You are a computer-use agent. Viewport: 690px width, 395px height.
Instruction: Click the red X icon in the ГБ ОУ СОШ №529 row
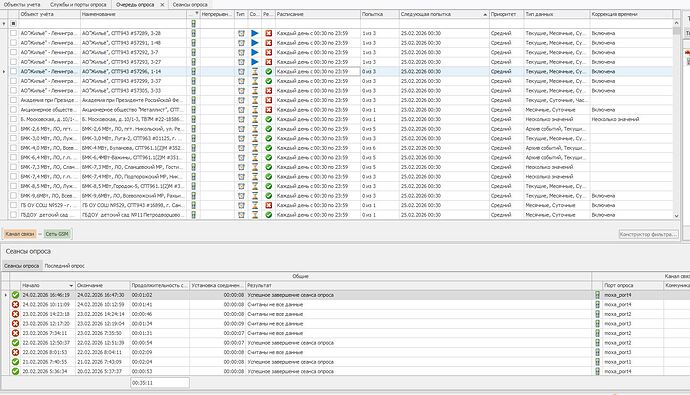pos(268,205)
